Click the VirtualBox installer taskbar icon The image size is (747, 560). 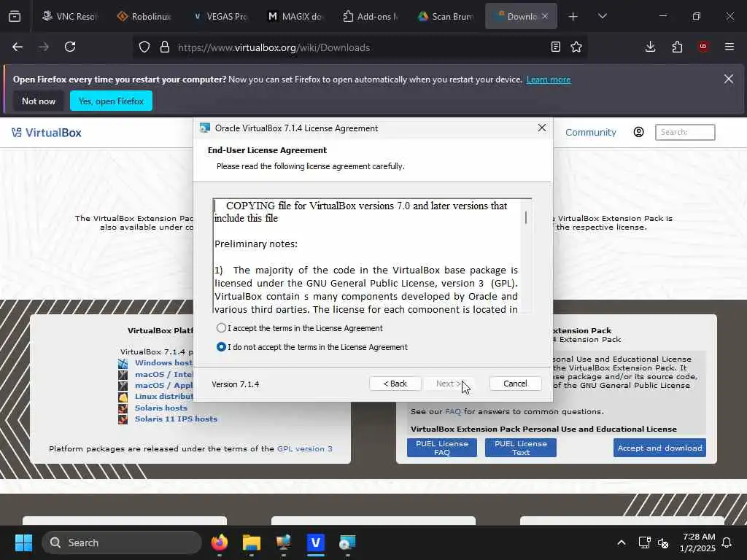(347, 542)
